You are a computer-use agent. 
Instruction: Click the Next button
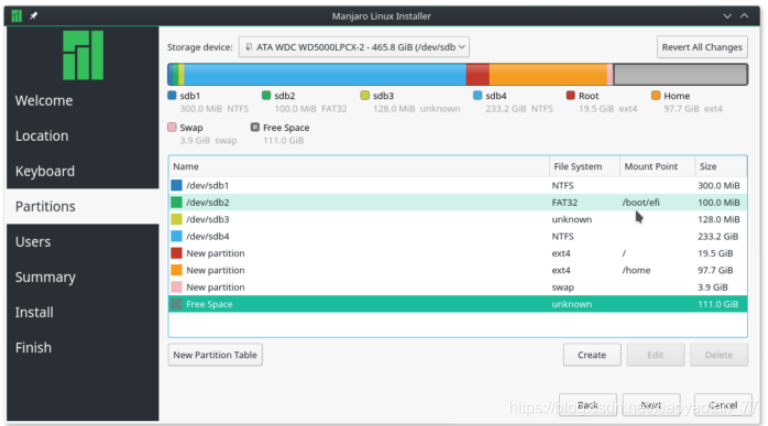pos(651,405)
